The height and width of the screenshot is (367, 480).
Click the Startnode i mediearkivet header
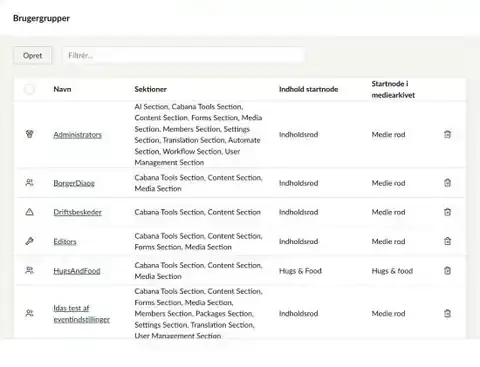(393, 89)
